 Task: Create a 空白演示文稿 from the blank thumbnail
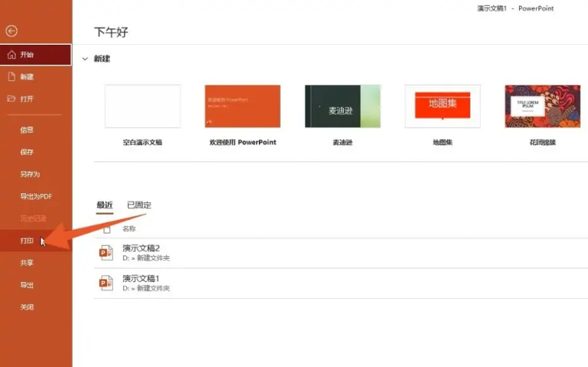click(142, 106)
